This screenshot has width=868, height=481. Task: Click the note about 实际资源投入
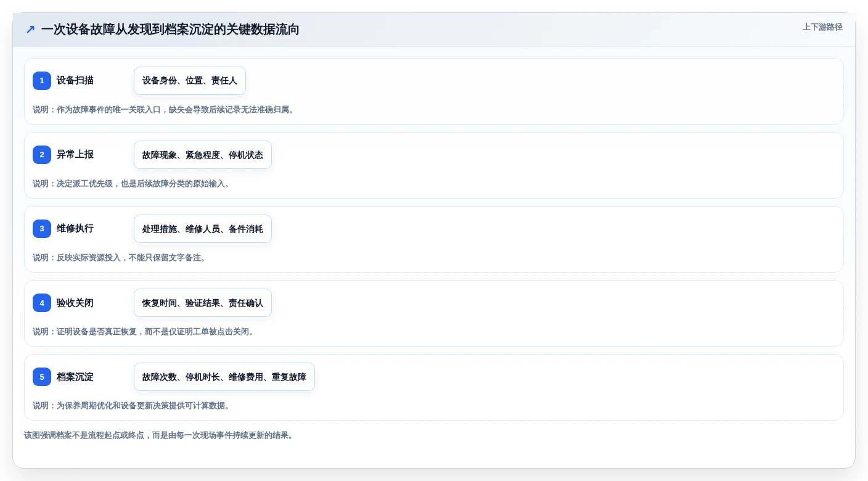click(120, 258)
